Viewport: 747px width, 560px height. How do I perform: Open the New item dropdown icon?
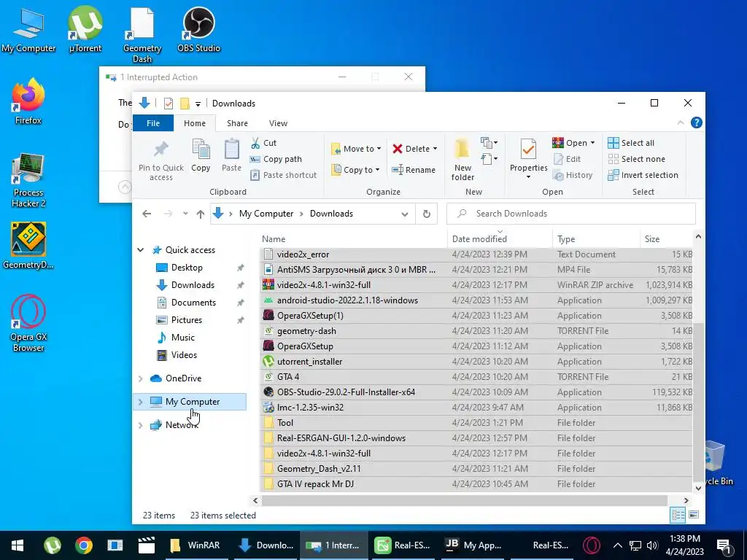coord(489,142)
